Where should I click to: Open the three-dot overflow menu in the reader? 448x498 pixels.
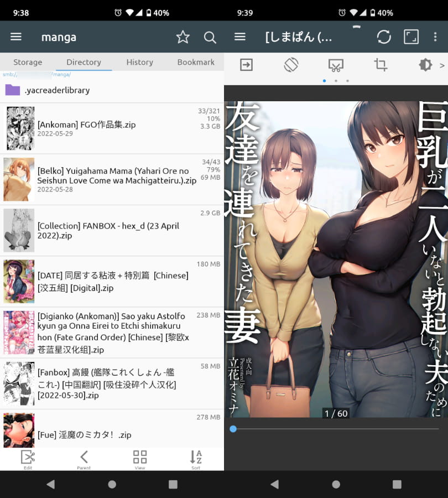coord(435,37)
